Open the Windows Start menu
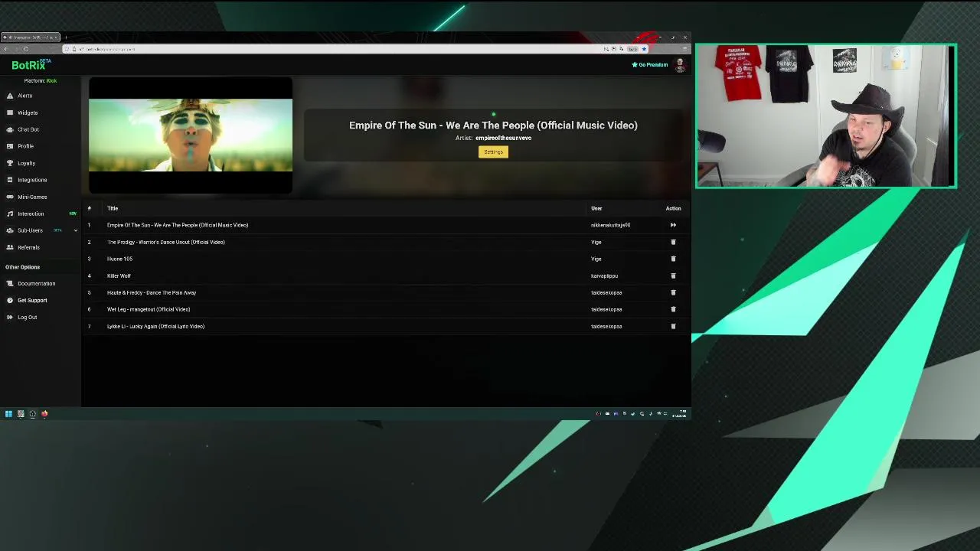This screenshot has width=980, height=551. 8,414
